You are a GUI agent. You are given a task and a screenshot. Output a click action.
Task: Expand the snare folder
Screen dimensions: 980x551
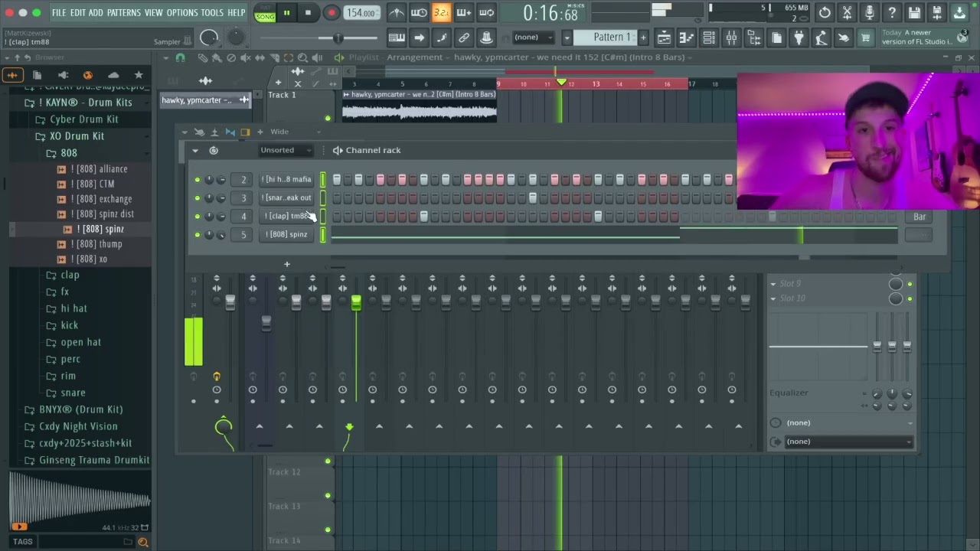(x=73, y=393)
